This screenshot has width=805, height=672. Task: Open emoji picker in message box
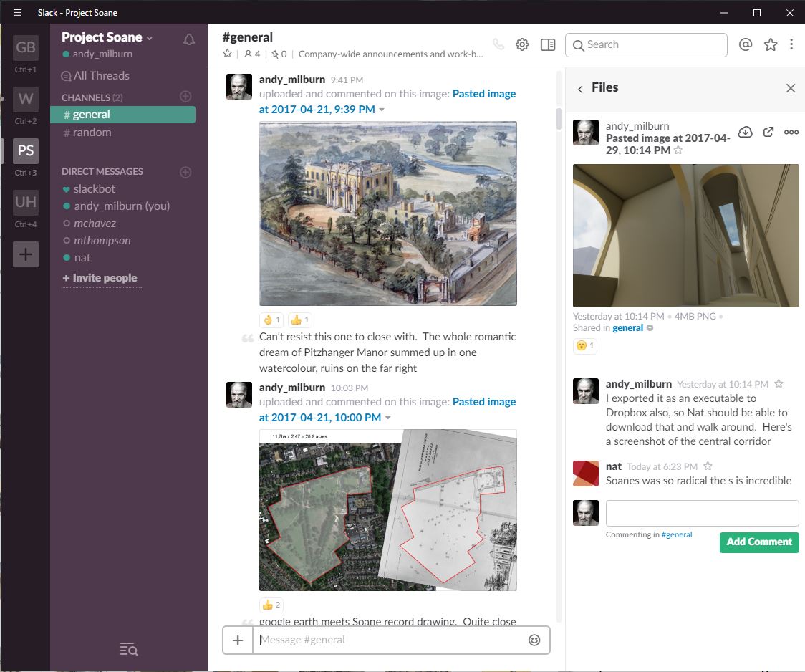pos(534,640)
